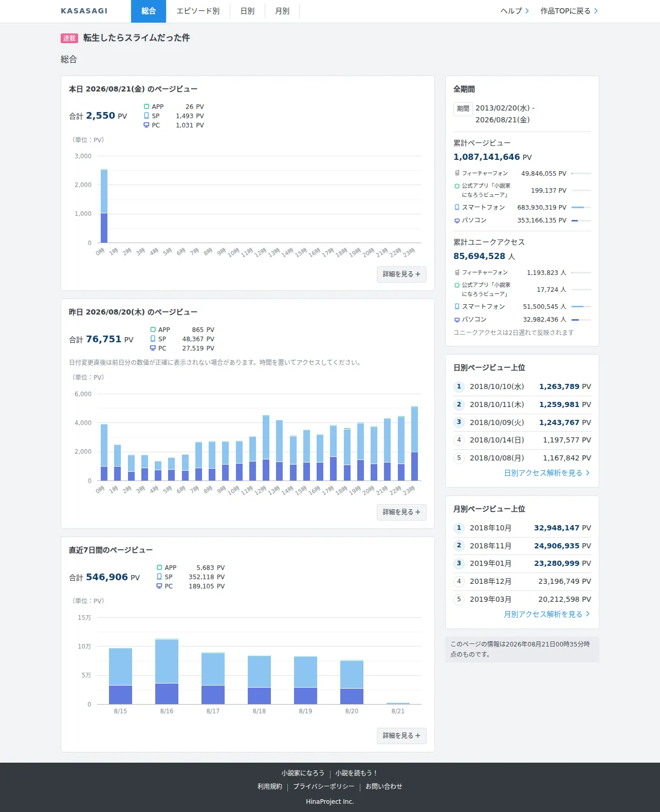Screen dimensions: 660x812
Task: Click the PC monitor icon in 7-day legend
Action: pyautogui.click(x=159, y=586)
